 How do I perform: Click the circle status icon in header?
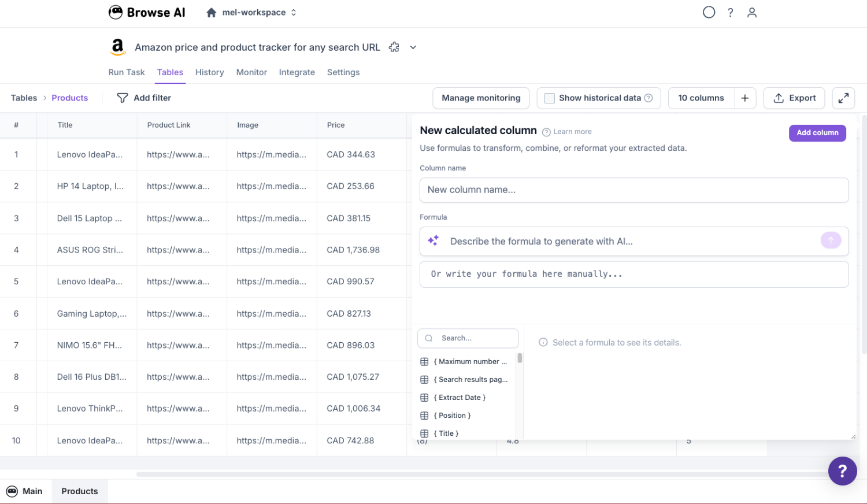pos(709,12)
